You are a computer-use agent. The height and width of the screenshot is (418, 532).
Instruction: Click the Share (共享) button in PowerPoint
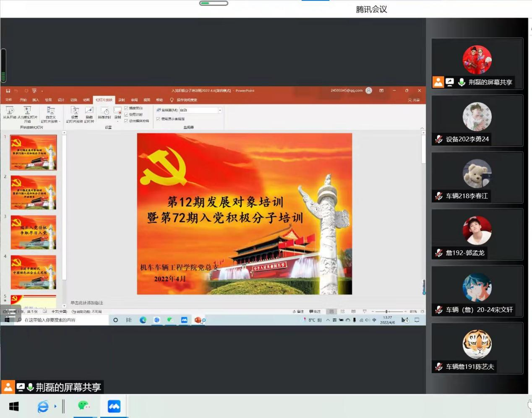pyautogui.click(x=414, y=100)
